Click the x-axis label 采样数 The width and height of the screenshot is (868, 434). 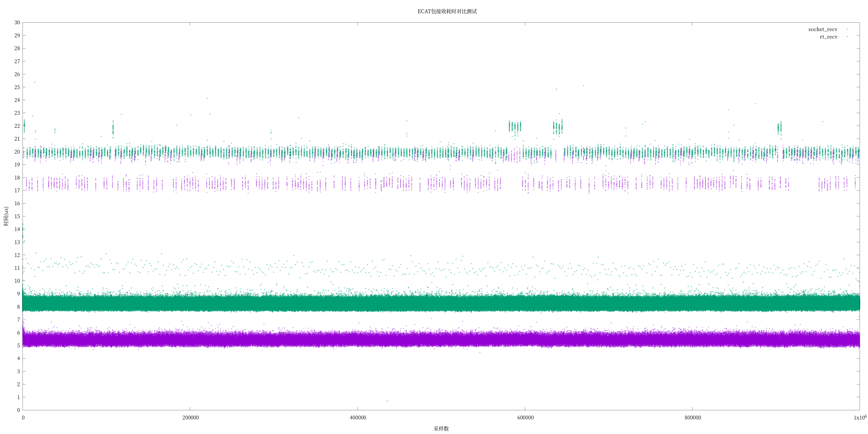point(441,429)
